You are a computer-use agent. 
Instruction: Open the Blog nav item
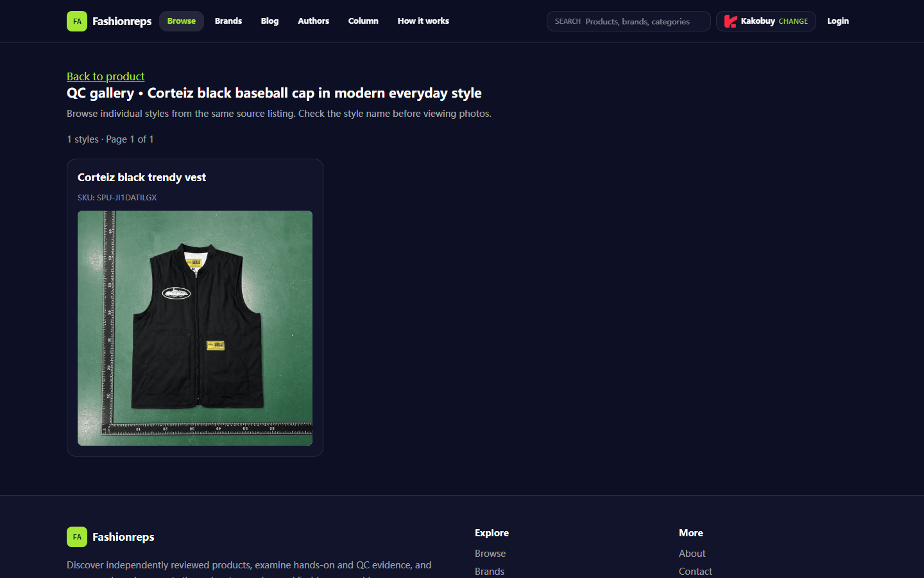click(270, 21)
